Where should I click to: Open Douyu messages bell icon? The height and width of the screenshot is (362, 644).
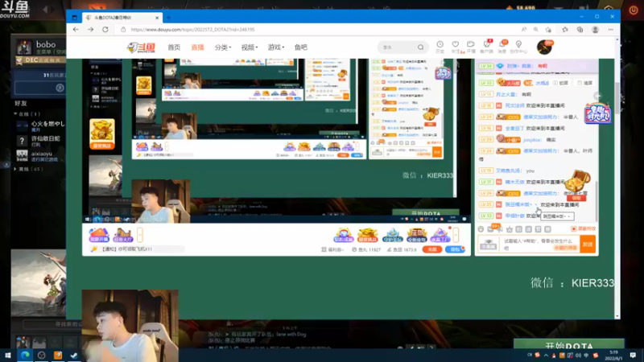tap(502, 47)
